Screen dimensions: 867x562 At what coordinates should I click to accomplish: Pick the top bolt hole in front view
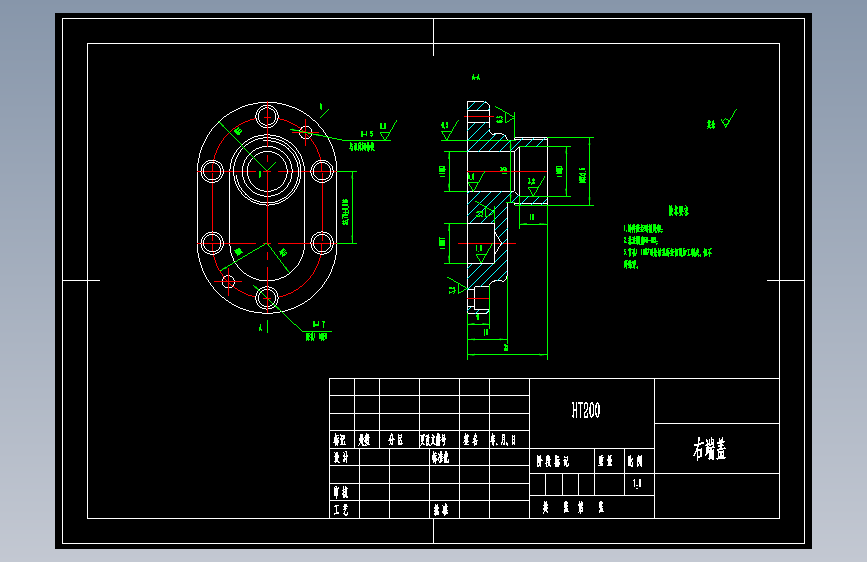coord(267,117)
